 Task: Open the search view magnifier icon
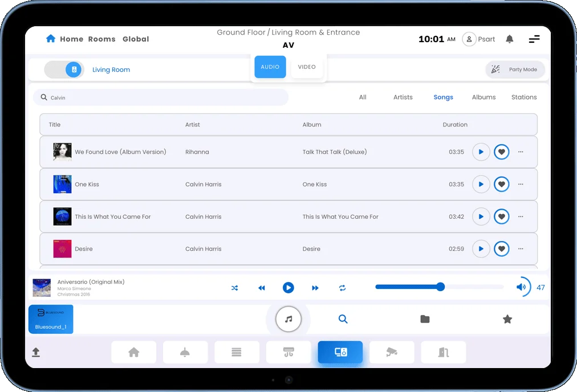[343, 319]
